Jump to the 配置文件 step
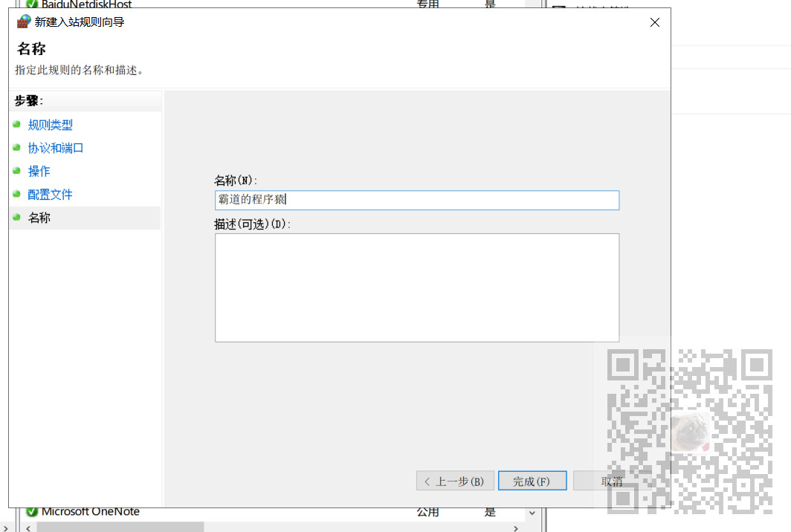791x532 pixels. (50, 194)
